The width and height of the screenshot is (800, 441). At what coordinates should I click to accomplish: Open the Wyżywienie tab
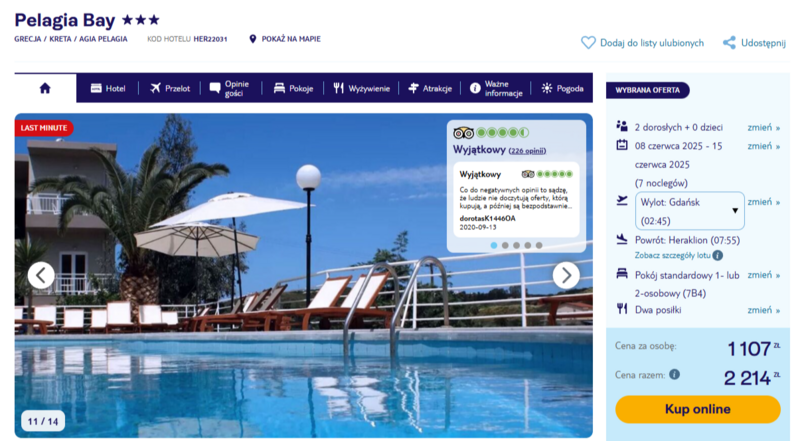[x=361, y=88]
